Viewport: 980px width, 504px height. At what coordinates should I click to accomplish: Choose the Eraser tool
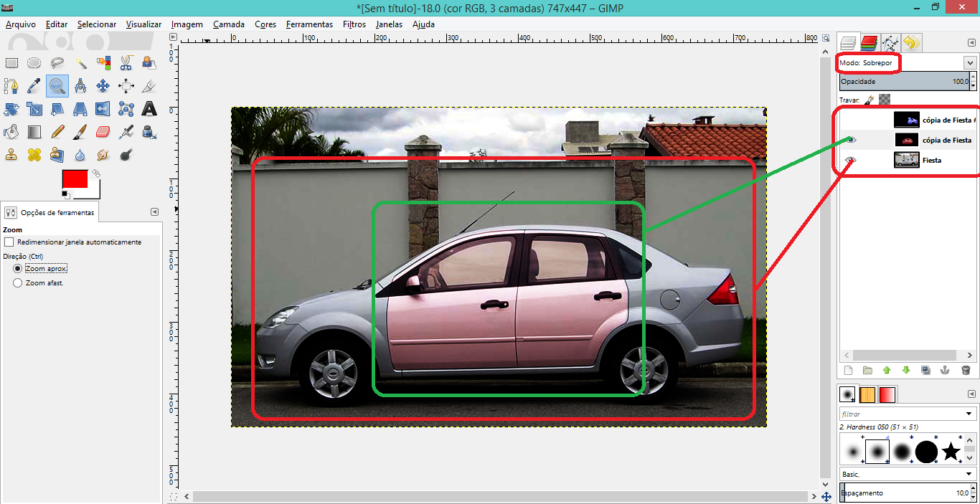click(x=103, y=132)
